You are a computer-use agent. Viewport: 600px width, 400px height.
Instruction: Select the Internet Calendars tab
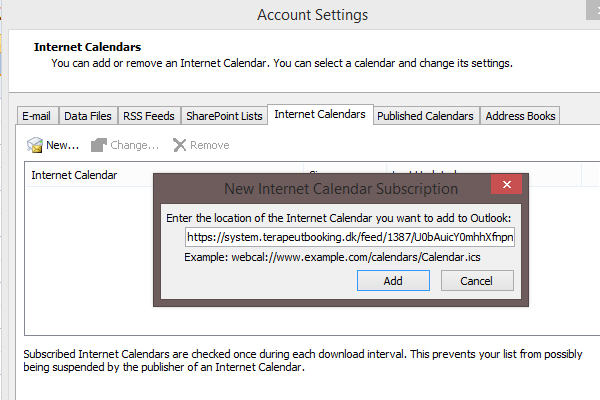[x=320, y=114]
